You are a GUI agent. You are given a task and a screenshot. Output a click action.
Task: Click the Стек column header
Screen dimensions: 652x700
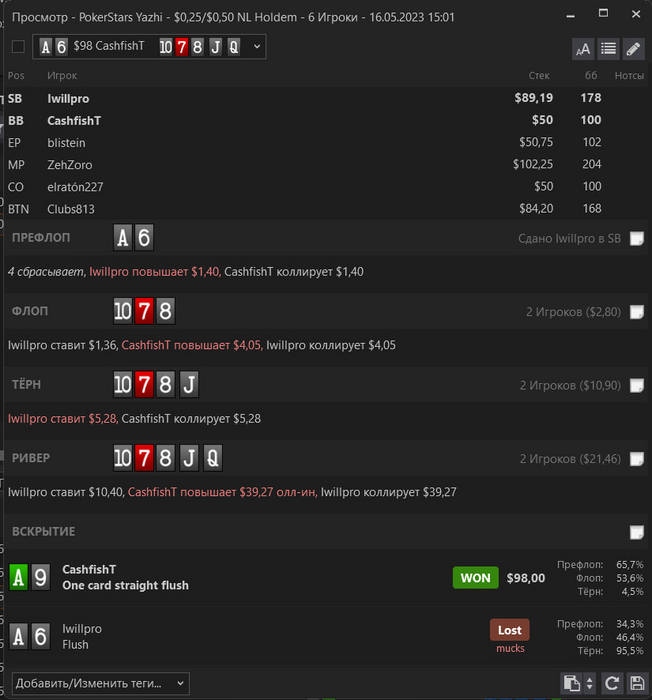pos(539,76)
